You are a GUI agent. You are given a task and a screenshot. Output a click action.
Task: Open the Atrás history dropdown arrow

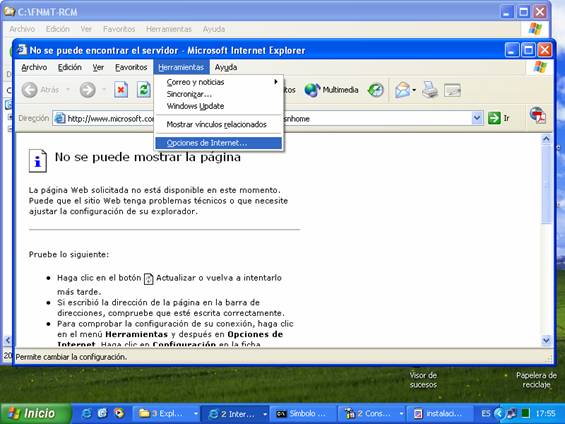68,90
